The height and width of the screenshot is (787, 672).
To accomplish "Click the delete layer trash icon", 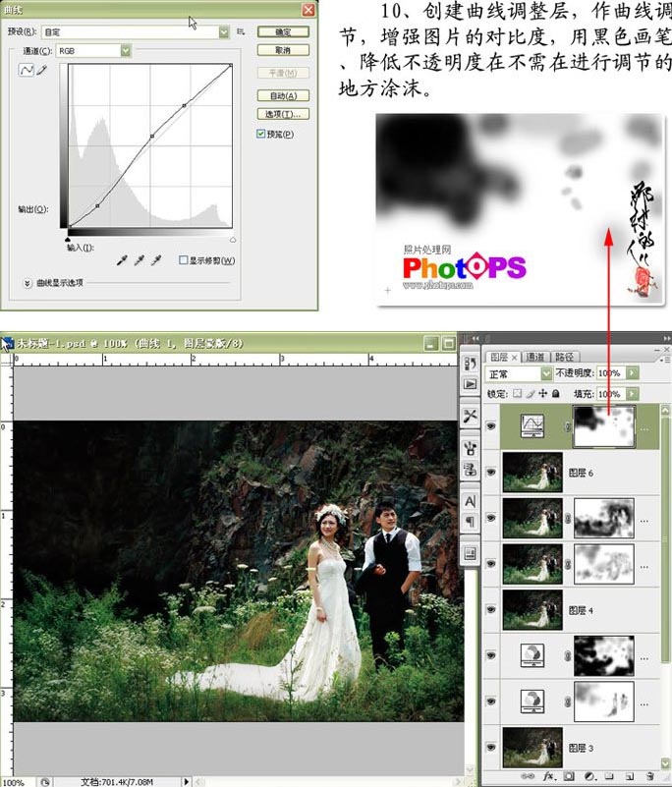I will 650,776.
